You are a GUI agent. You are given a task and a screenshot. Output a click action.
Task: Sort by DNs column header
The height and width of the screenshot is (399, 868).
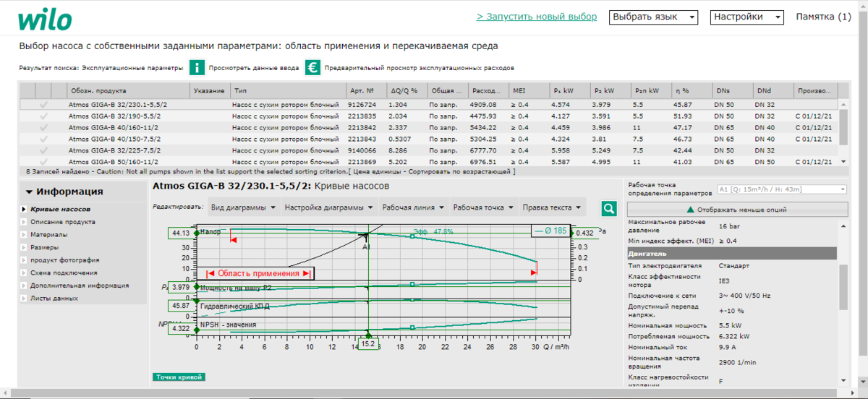point(732,91)
